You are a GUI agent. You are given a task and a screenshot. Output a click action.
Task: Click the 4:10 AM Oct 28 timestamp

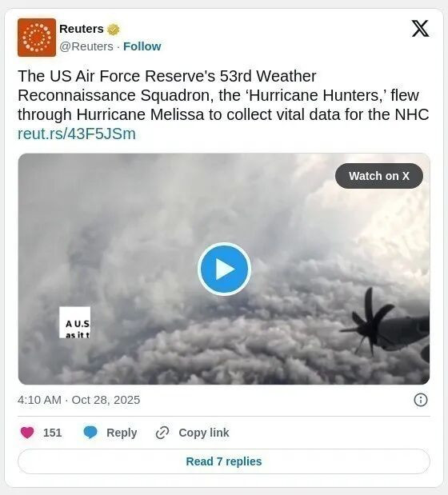click(x=79, y=400)
